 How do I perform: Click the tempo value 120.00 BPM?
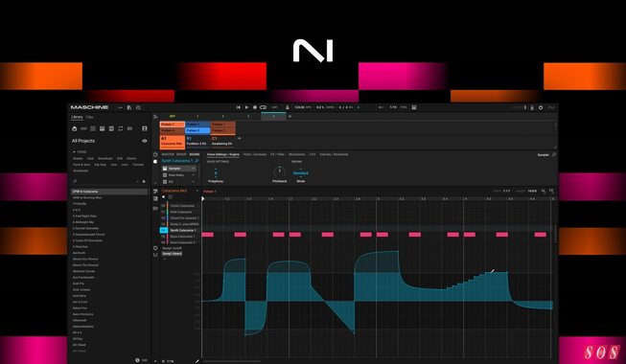coord(300,107)
